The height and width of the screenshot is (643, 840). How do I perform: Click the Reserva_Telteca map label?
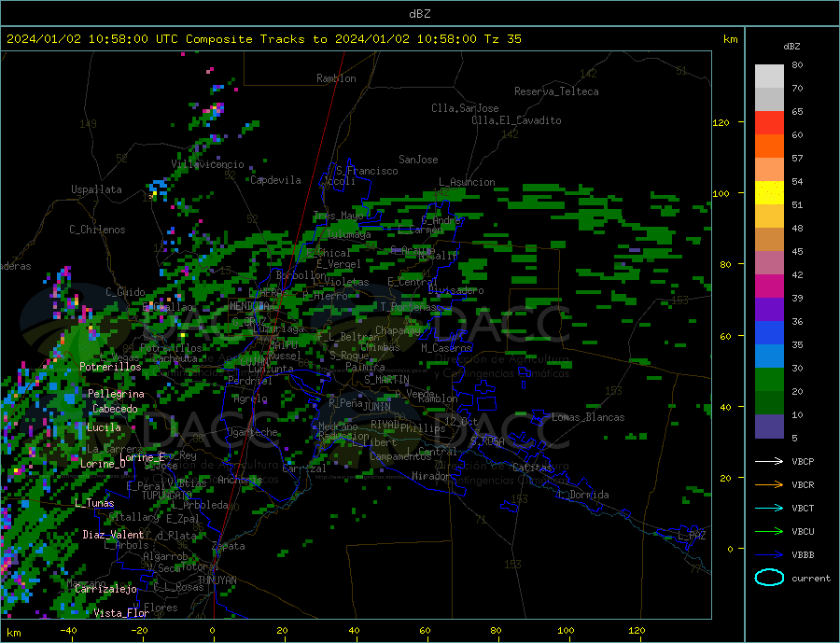pyautogui.click(x=556, y=91)
